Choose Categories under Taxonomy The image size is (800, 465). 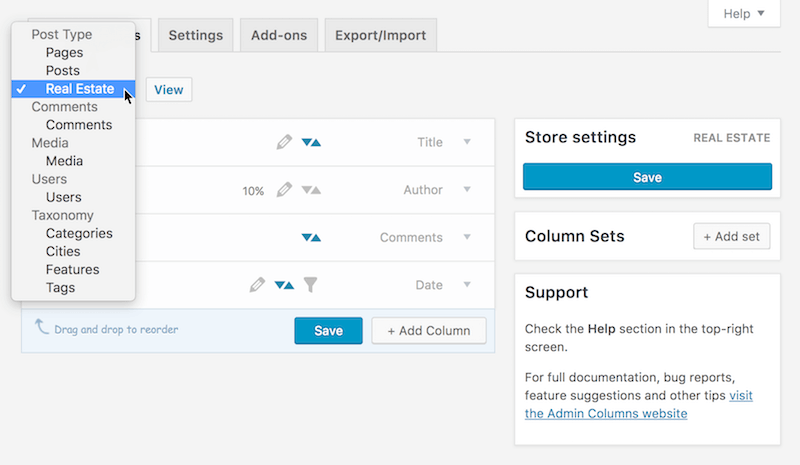click(73, 233)
